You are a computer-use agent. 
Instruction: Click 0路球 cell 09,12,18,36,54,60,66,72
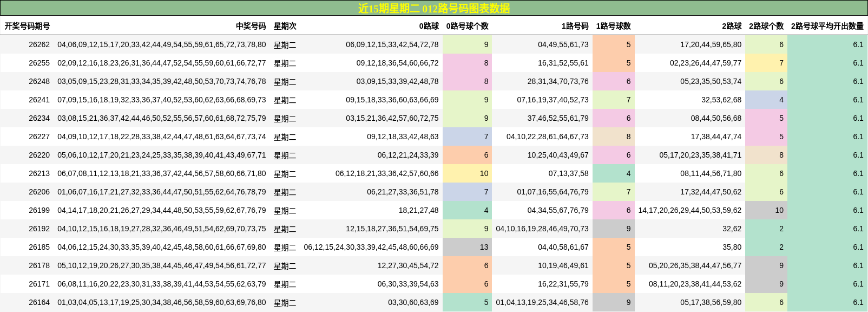397,63
